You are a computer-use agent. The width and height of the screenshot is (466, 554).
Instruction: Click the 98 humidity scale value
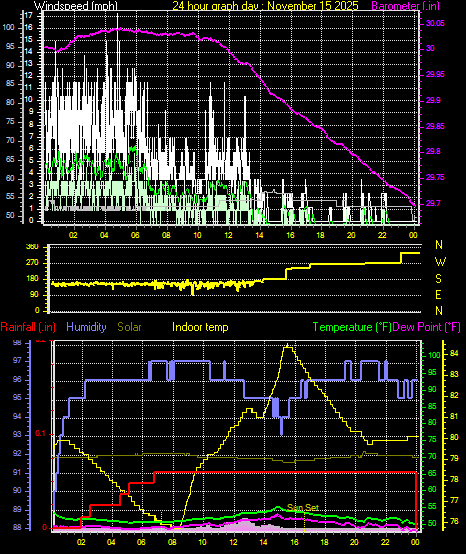pyautogui.click(x=17, y=343)
